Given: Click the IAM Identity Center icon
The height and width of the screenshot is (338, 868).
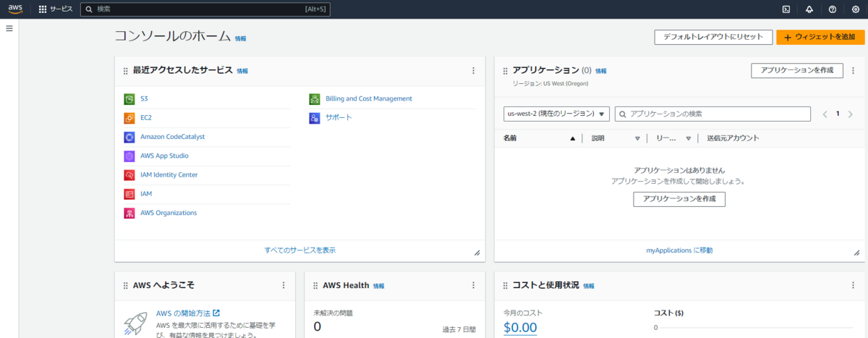Looking at the screenshot, I should (129, 174).
